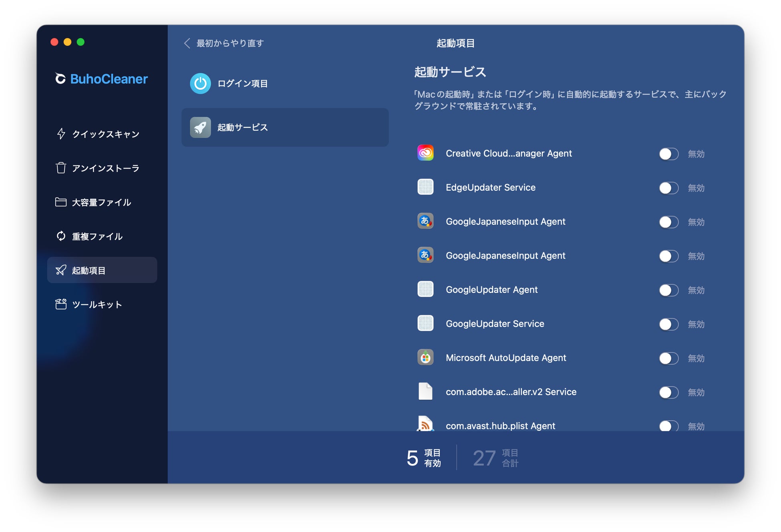Toggle EdgeUpdater Service on

(668, 188)
